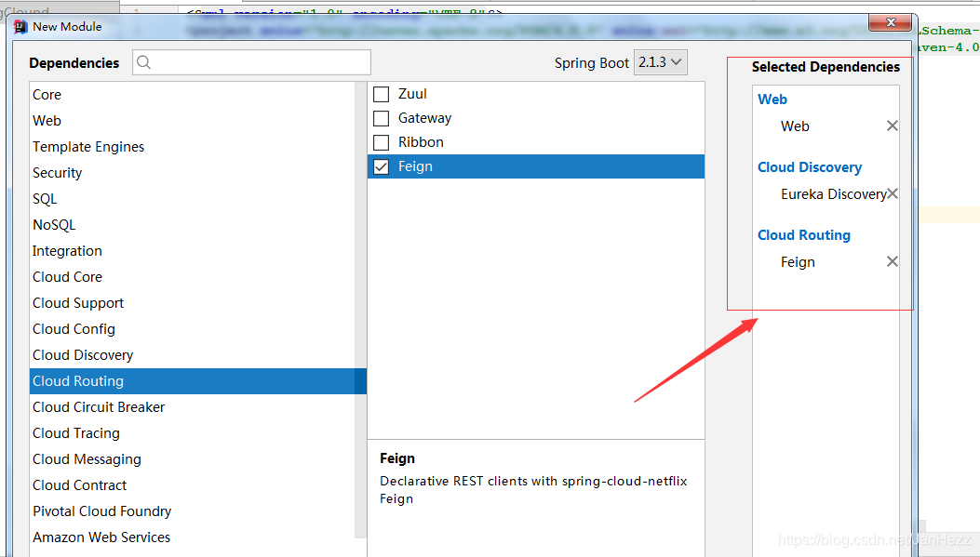Click Web entry under Web heading

(x=795, y=126)
